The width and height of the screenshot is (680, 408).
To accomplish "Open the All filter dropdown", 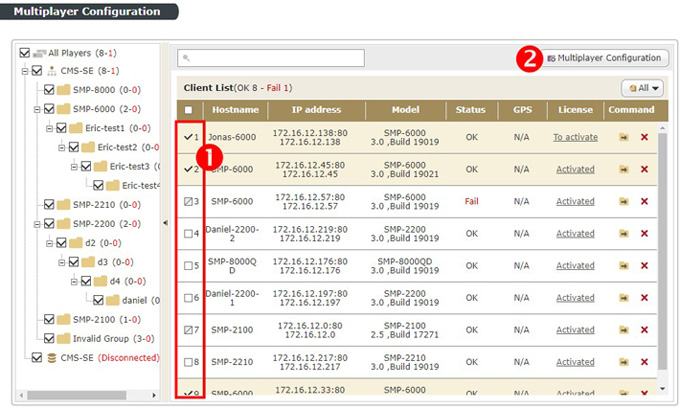I will point(643,88).
